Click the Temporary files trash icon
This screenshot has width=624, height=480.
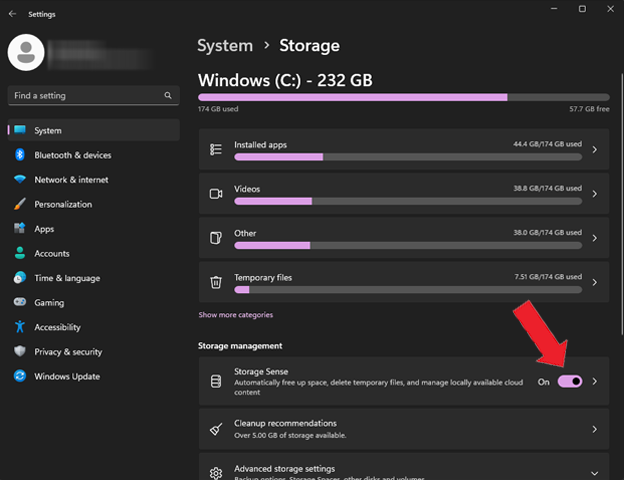(216, 282)
